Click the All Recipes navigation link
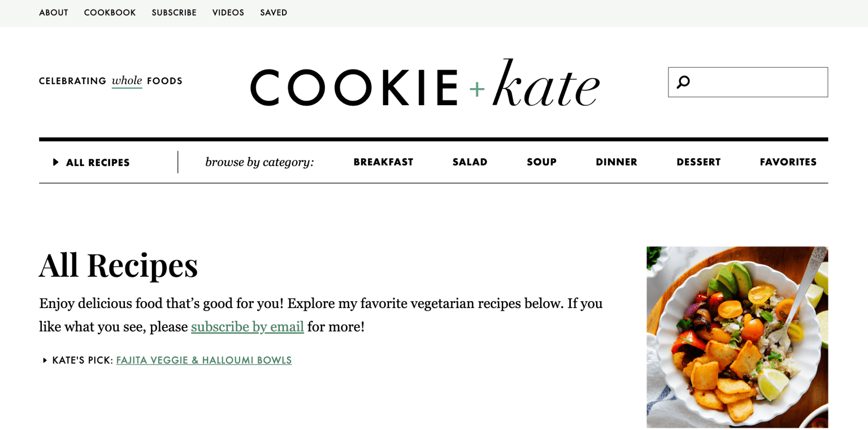868x430 pixels. pos(98,163)
